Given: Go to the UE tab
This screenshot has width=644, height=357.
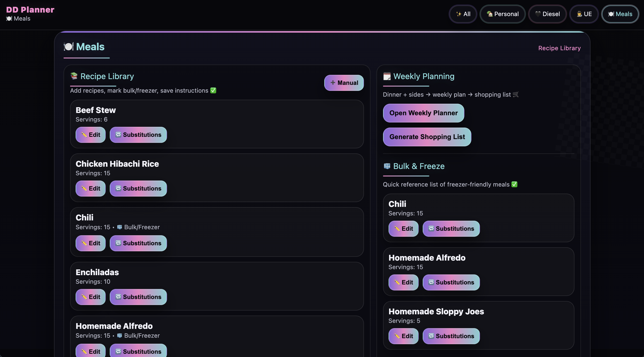Looking at the screenshot, I should [584, 14].
